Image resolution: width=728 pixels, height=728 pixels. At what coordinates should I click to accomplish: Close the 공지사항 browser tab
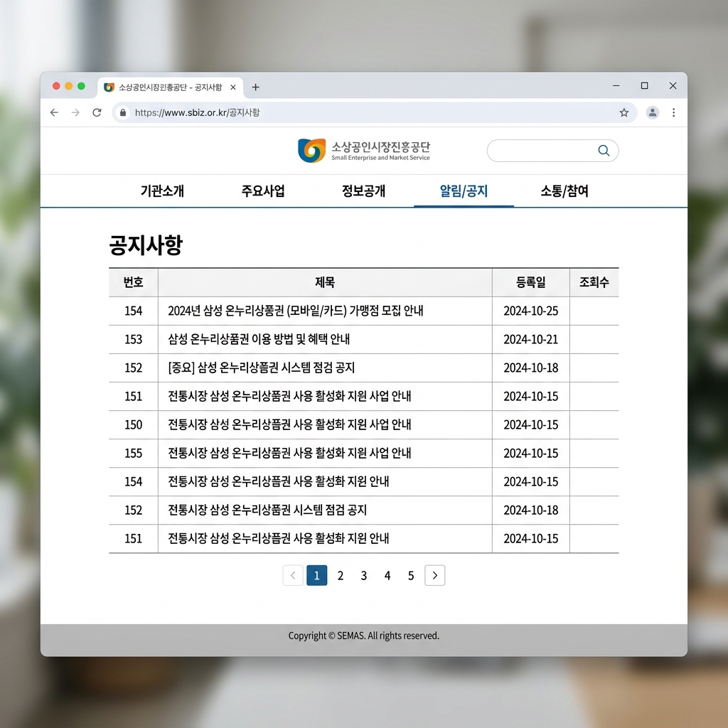233,87
